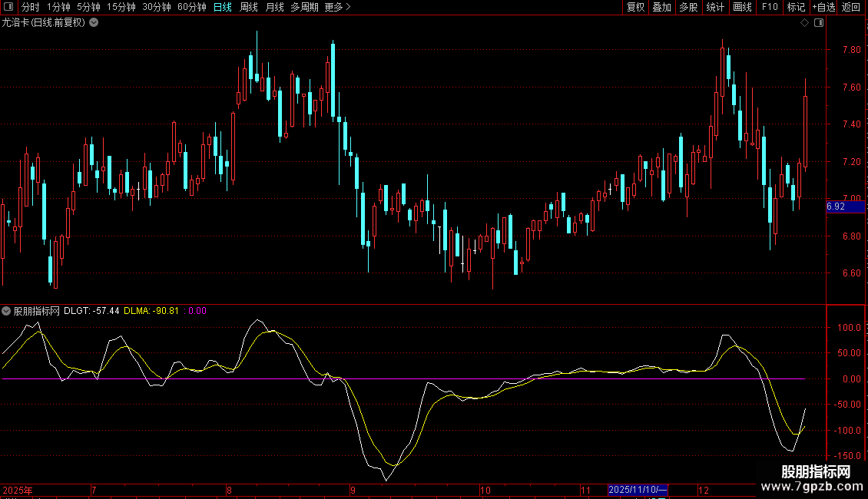Open the 统计 statistics tool
Screen dimensions: 868x499
click(x=715, y=7)
